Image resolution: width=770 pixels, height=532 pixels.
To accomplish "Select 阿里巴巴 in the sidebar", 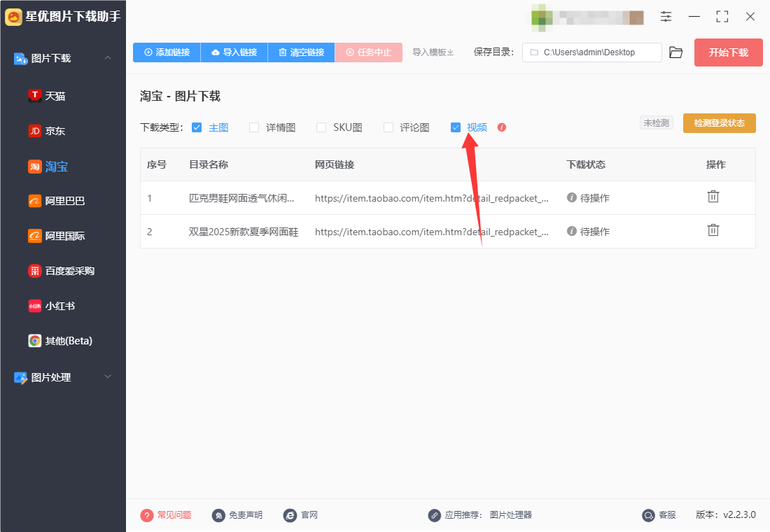I will click(x=65, y=201).
